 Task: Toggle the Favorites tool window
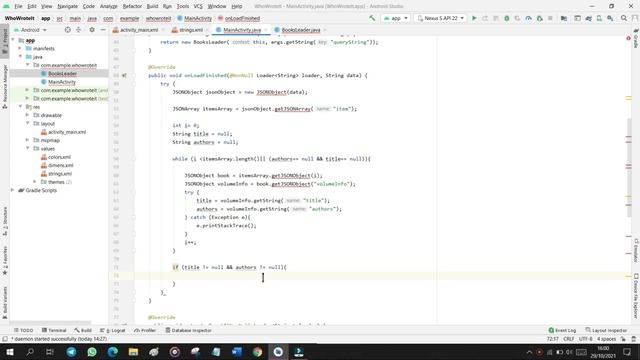[5, 259]
